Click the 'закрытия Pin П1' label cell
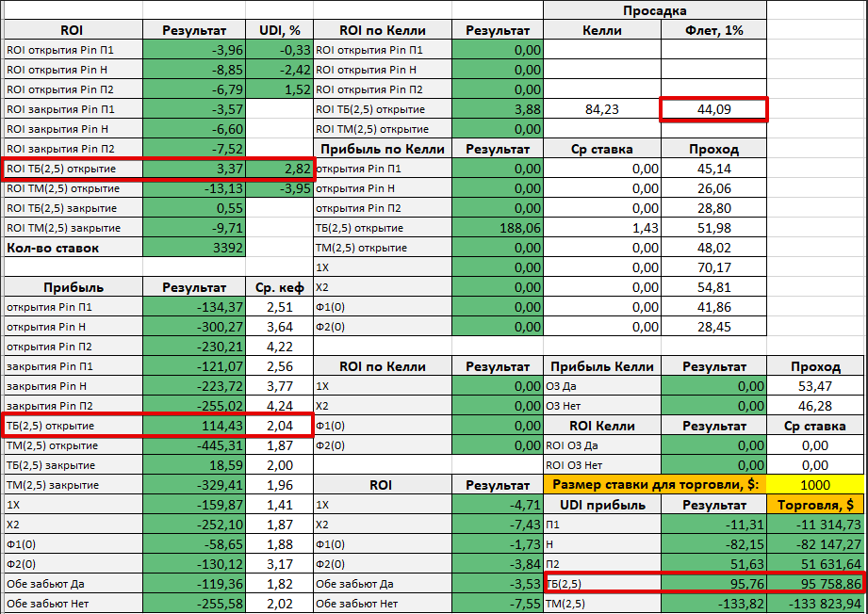The width and height of the screenshot is (868, 614). [74, 366]
